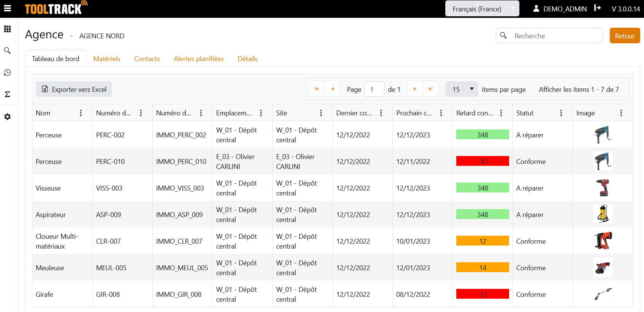Viewport: 644px width, 312px height.
Task: Click orange 12 delay bar
Action: [x=483, y=241]
